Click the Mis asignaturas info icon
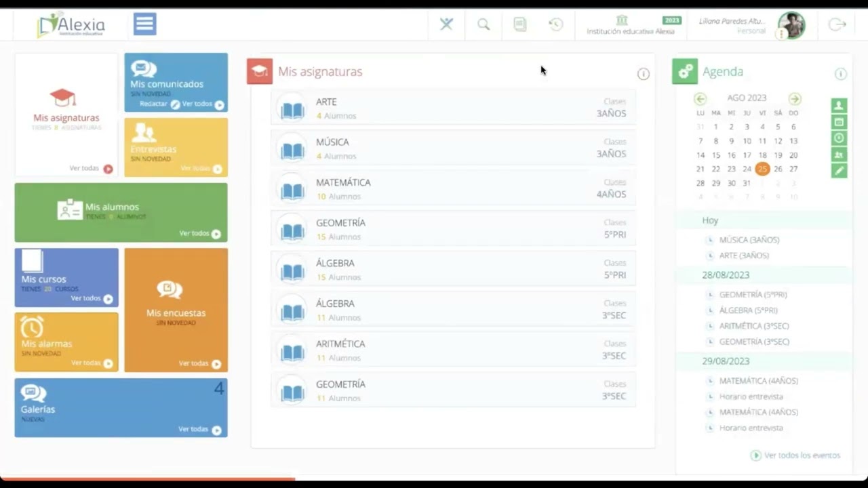 pos(644,74)
